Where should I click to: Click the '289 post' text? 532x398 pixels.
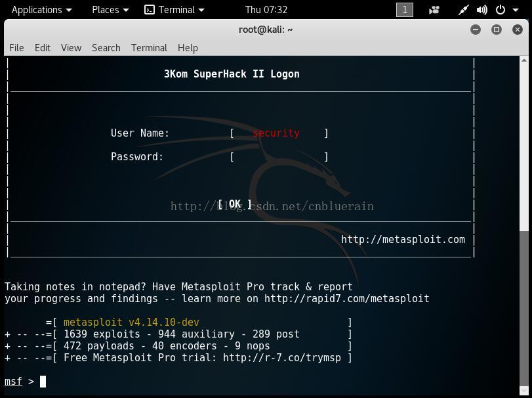[x=276, y=334]
